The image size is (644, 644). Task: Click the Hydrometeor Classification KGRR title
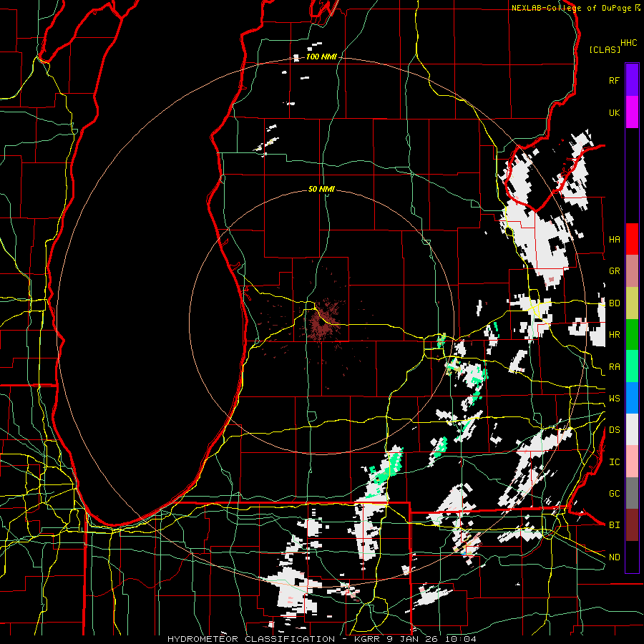(x=322, y=639)
